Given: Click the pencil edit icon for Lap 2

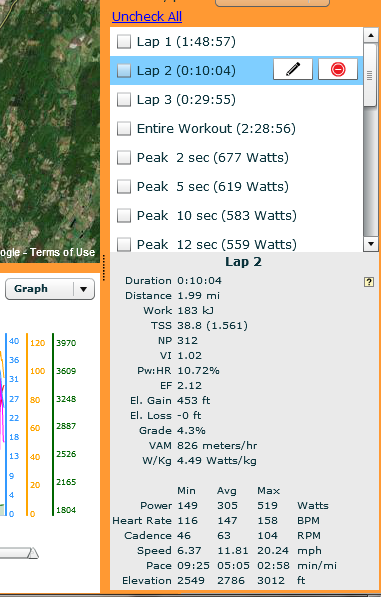Looking at the screenshot, I should [x=293, y=69].
